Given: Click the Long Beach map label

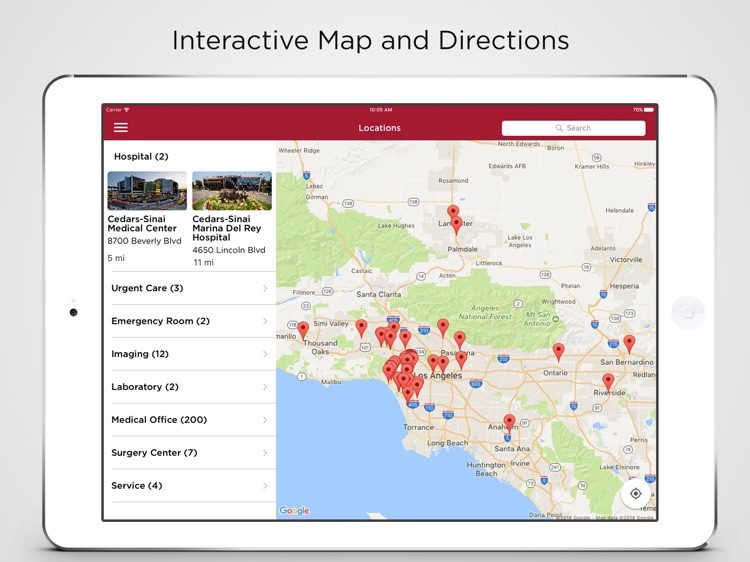Looking at the screenshot, I should point(447,443).
